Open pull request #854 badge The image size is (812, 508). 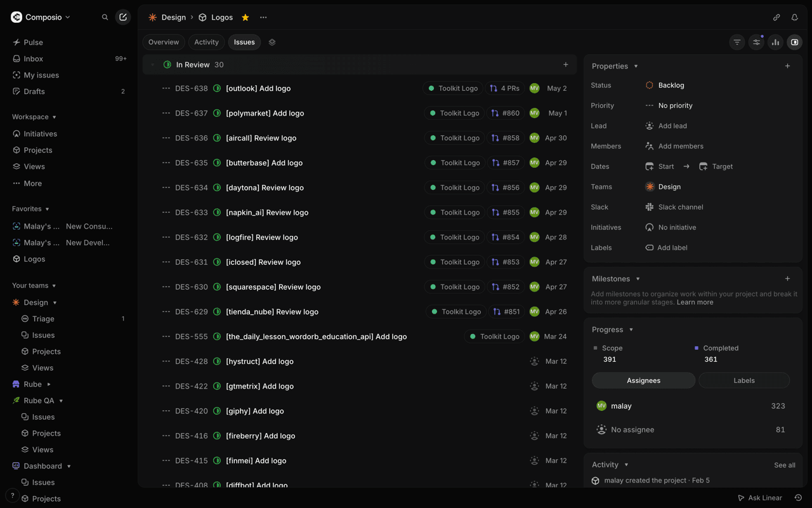(x=505, y=237)
